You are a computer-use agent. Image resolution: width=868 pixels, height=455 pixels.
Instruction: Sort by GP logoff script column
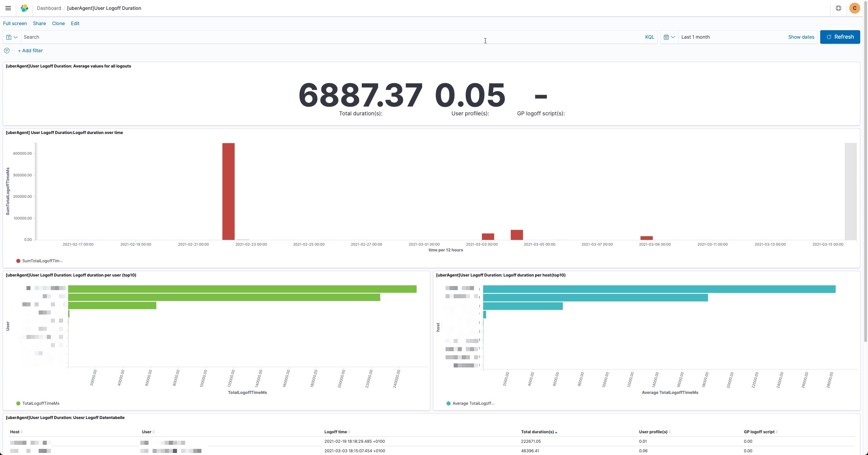tap(760, 432)
